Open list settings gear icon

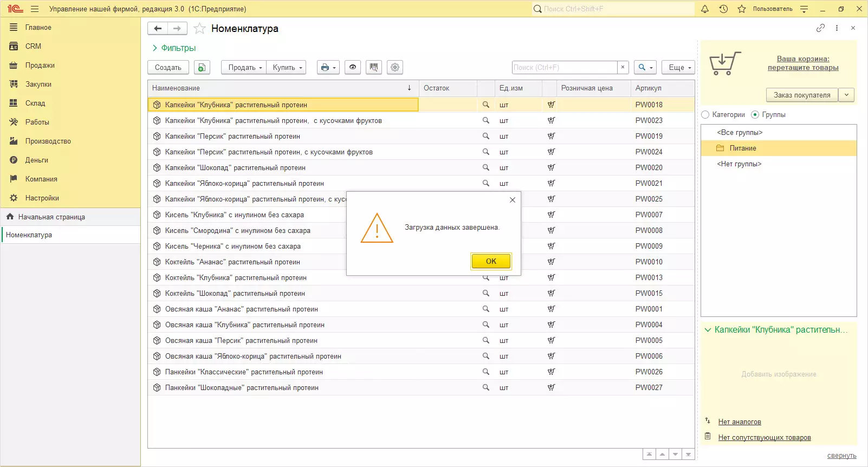tap(395, 67)
